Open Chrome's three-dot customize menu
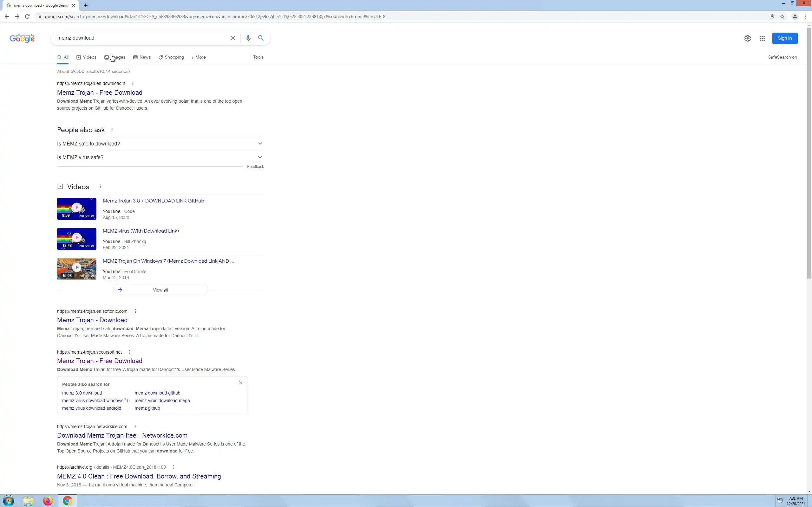Screen dimensions: 812x507 coord(805,16)
